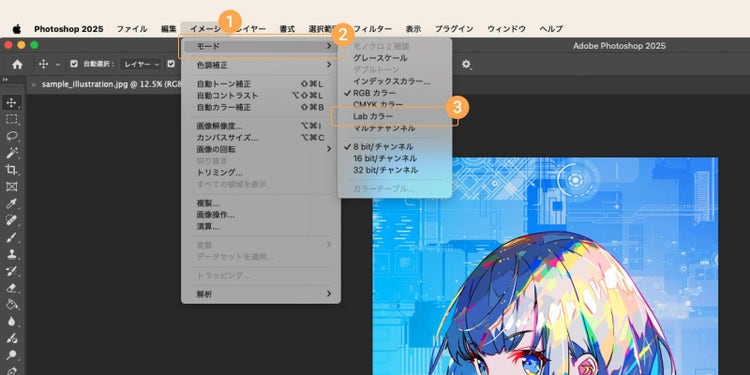The image size is (750, 375).
Task: Select the Brush tool
Action: (x=11, y=237)
